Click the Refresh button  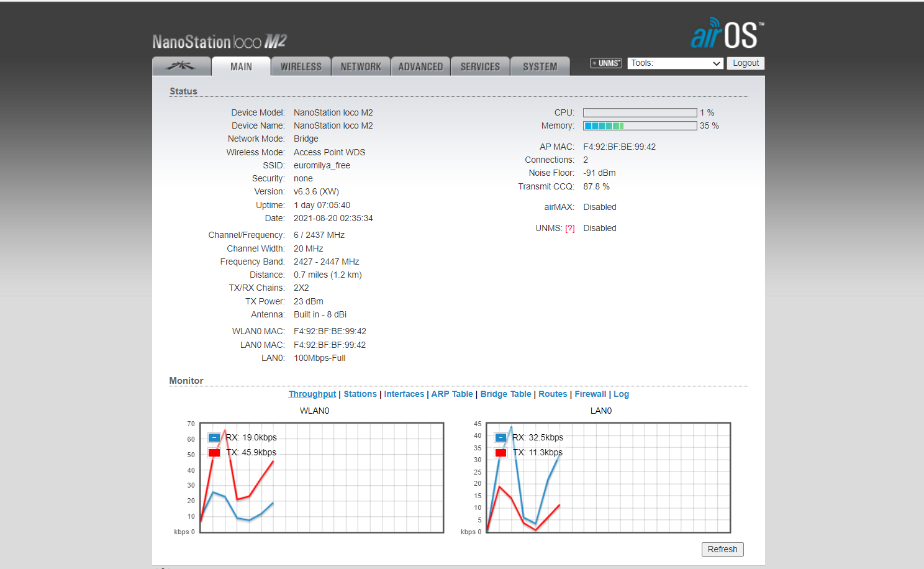[x=722, y=549]
